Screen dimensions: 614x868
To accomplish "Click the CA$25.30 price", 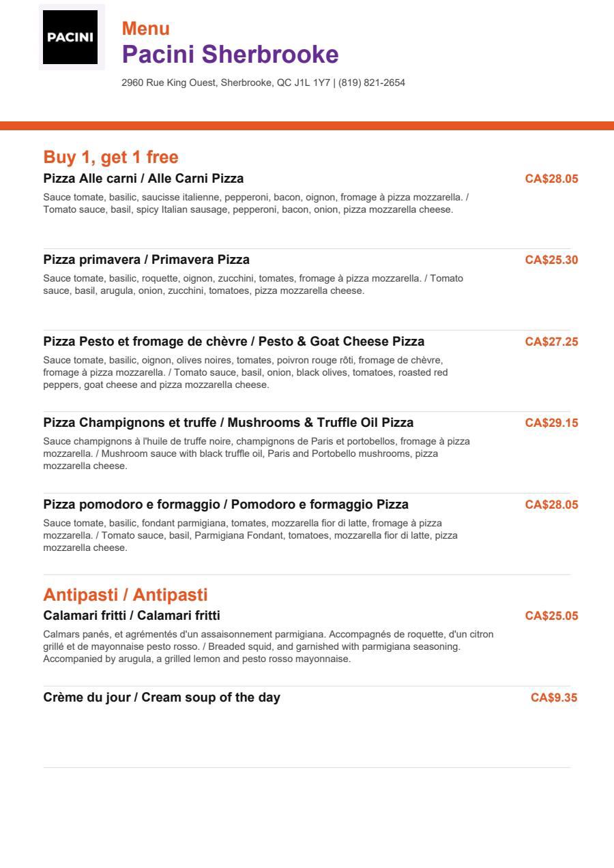I will tap(551, 260).
